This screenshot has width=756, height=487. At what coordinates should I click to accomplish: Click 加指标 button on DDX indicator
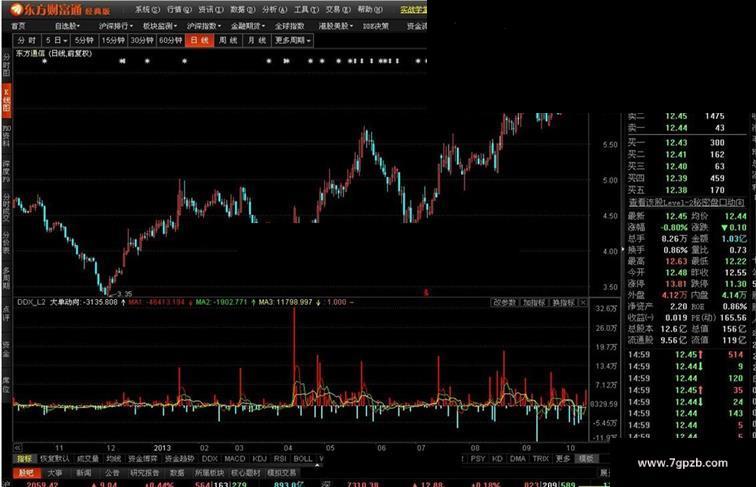(534, 302)
